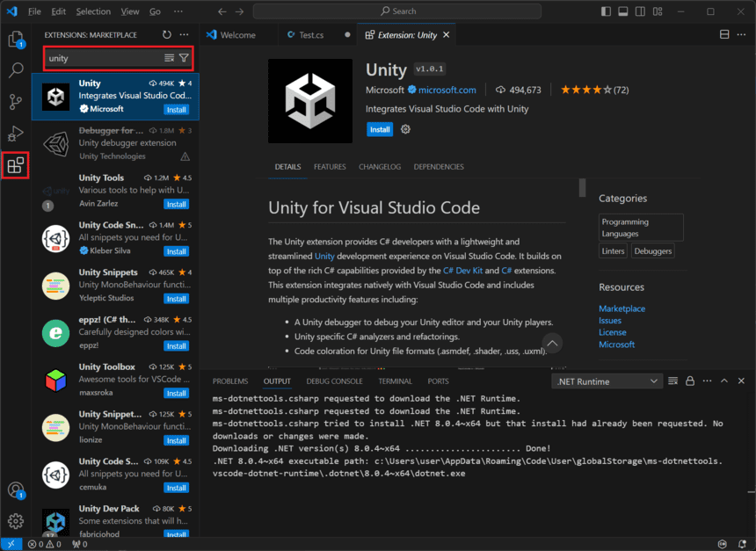Open the Accounts menu icon
The image size is (756, 551).
tap(16, 490)
